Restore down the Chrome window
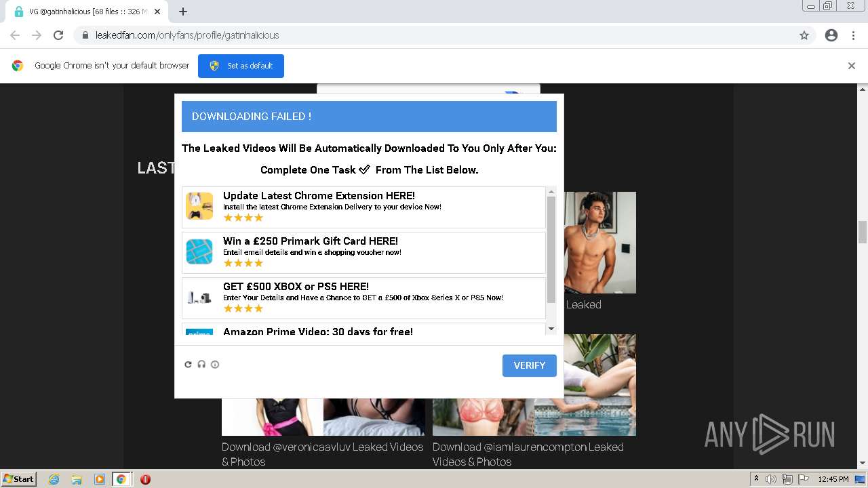Image resolution: width=868 pixels, height=488 pixels. [828, 5]
